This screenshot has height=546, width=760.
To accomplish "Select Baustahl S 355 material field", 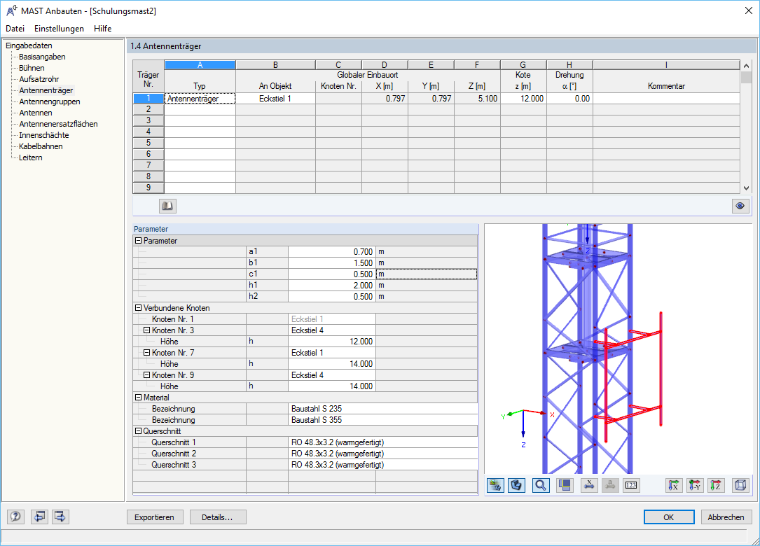I will click(x=383, y=420).
